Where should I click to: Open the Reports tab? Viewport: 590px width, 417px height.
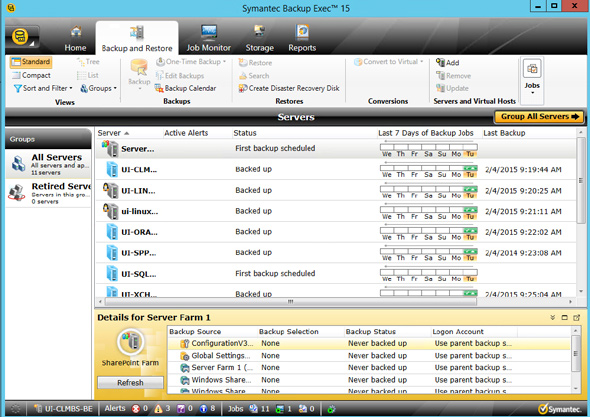point(302,39)
